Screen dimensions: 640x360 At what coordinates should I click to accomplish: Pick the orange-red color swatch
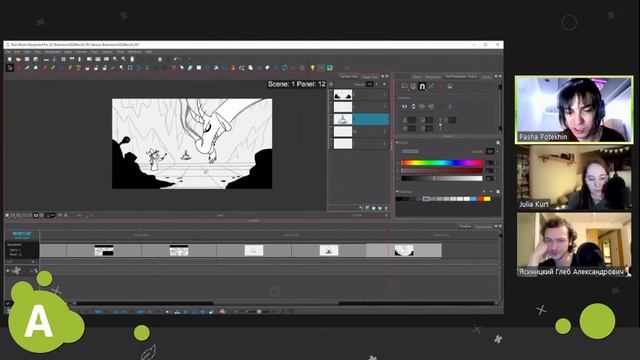(480, 199)
